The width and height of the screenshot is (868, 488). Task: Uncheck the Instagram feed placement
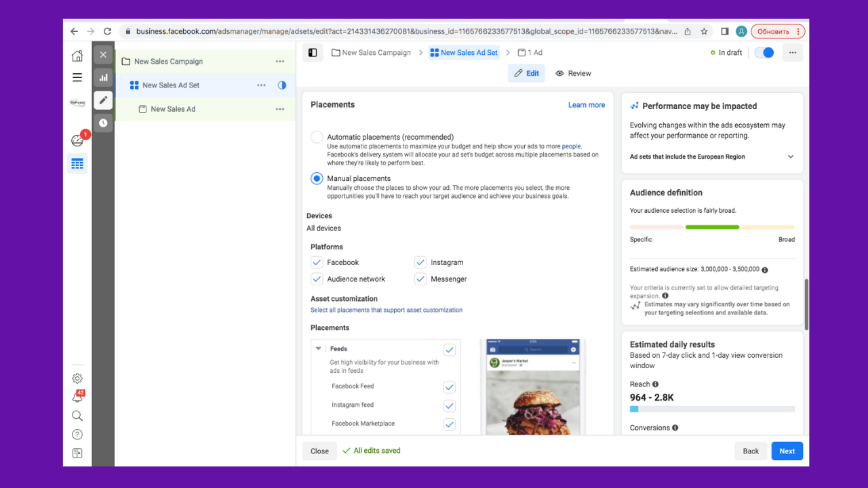(449, 405)
